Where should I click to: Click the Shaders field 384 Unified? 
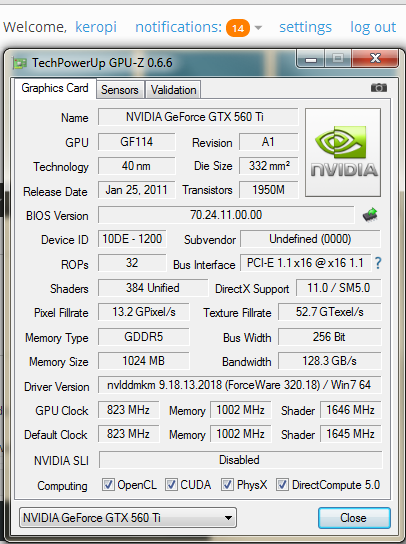[153, 288]
